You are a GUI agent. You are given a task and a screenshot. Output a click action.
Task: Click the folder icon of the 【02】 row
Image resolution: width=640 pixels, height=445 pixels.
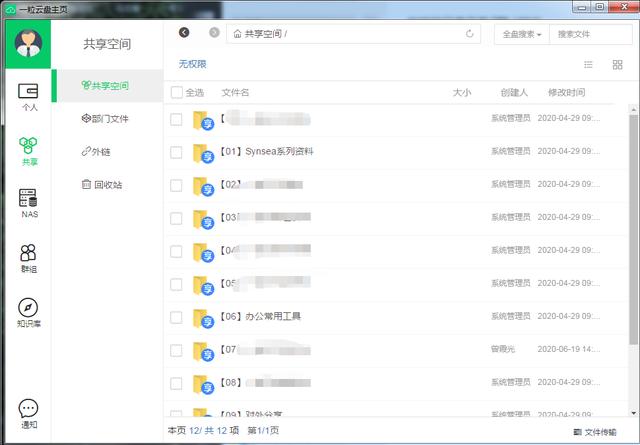coord(203,187)
